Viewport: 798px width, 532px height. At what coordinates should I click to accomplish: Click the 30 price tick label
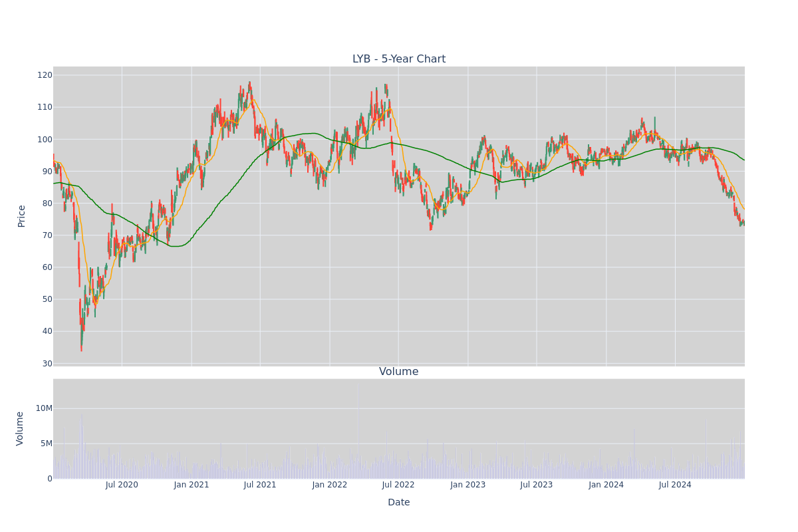pos(47,363)
